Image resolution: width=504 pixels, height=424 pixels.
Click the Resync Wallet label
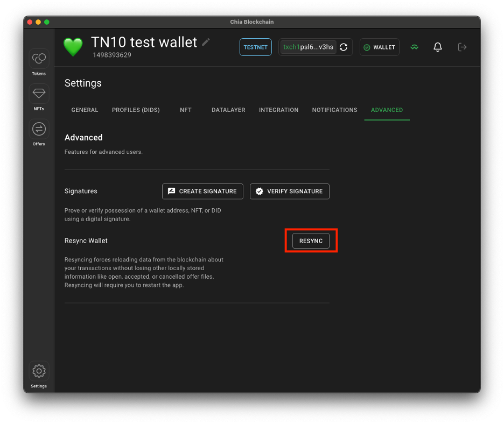[x=86, y=241]
